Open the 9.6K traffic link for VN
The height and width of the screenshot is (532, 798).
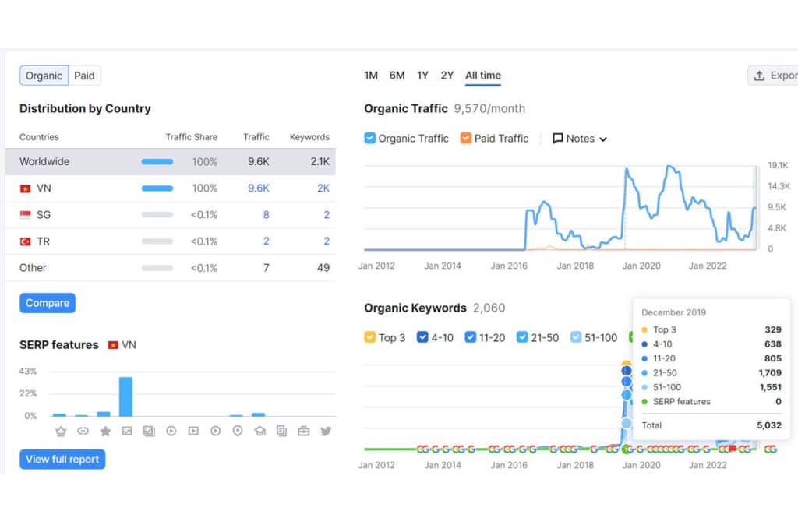click(259, 188)
